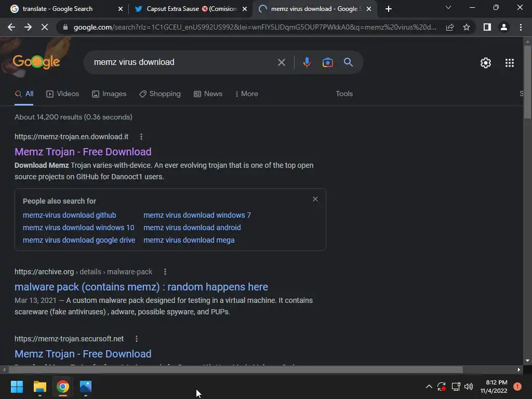The width and height of the screenshot is (532, 399).
Task: Open clock and calendar flyout
Action: [x=494, y=387]
